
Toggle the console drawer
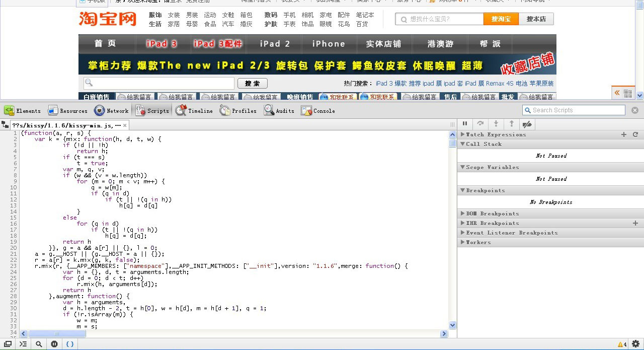(x=23, y=344)
